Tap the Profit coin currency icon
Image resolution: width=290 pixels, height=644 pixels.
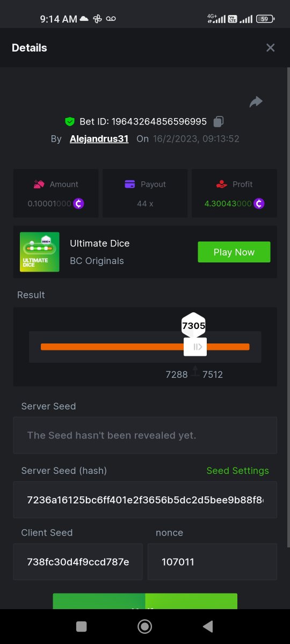(259, 203)
